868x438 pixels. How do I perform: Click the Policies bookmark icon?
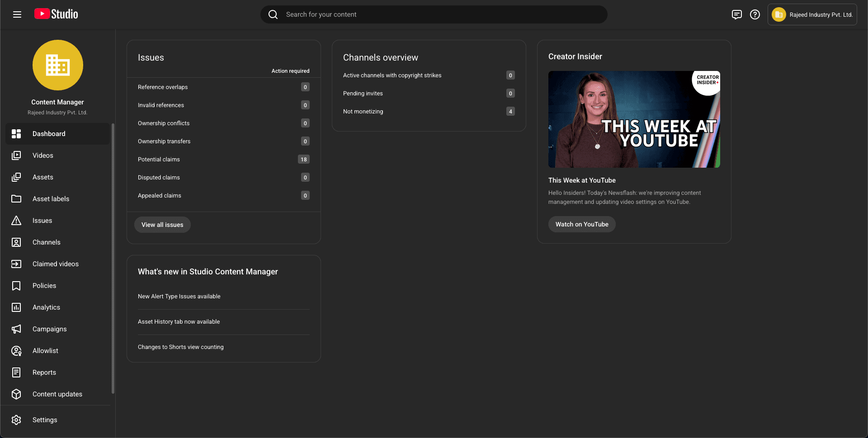16,286
